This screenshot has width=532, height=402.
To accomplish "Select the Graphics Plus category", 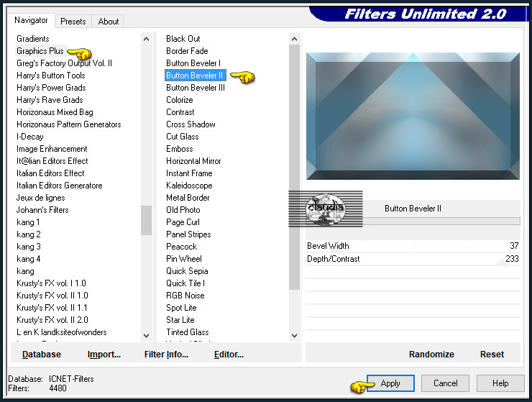I will tap(40, 51).
